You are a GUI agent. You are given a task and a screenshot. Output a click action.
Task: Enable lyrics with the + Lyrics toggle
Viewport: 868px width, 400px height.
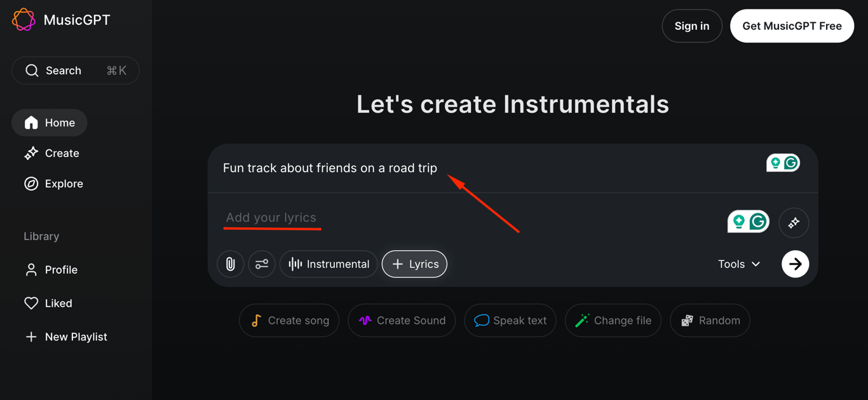414,263
